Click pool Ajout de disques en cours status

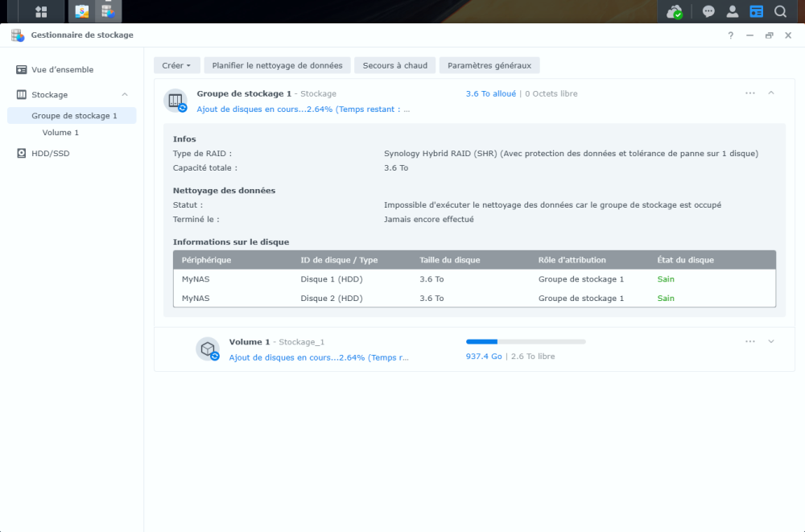tap(303, 109)
